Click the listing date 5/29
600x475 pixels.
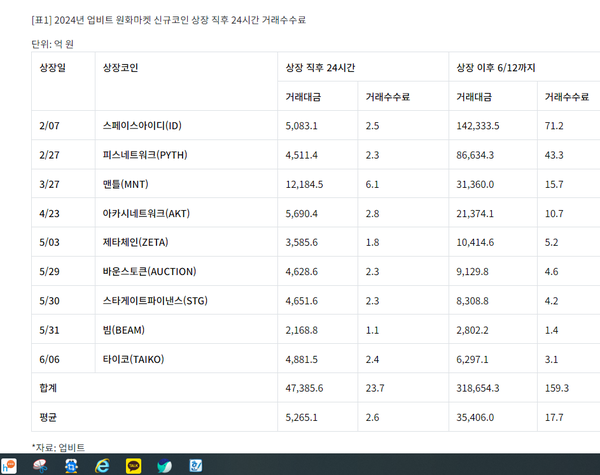coord(49,271)
